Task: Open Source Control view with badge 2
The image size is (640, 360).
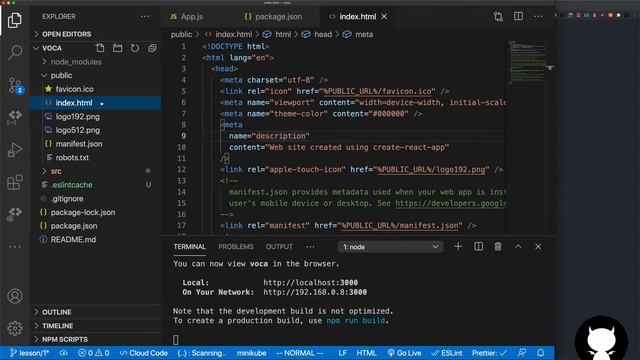Action: pos(16,85)
